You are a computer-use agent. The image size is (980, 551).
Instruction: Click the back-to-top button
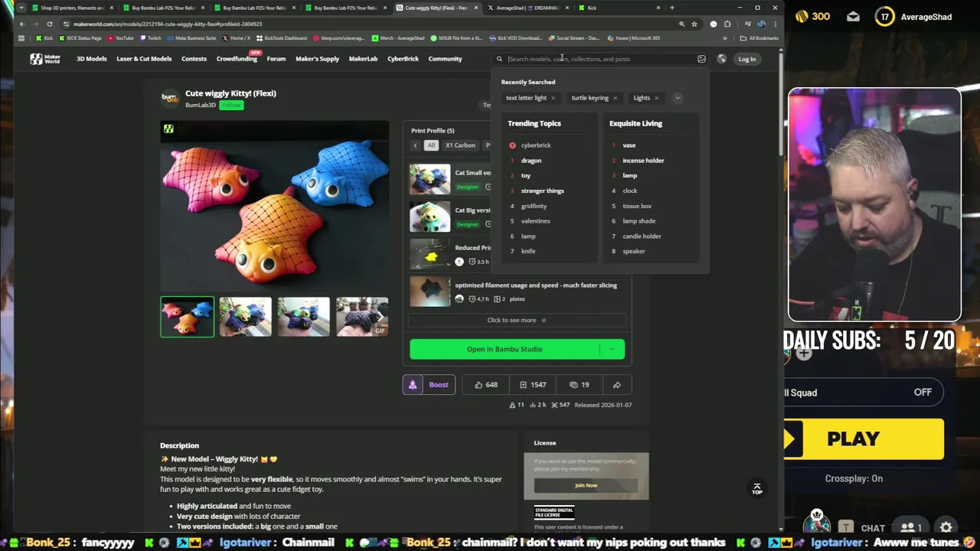(x=756, y=488)
